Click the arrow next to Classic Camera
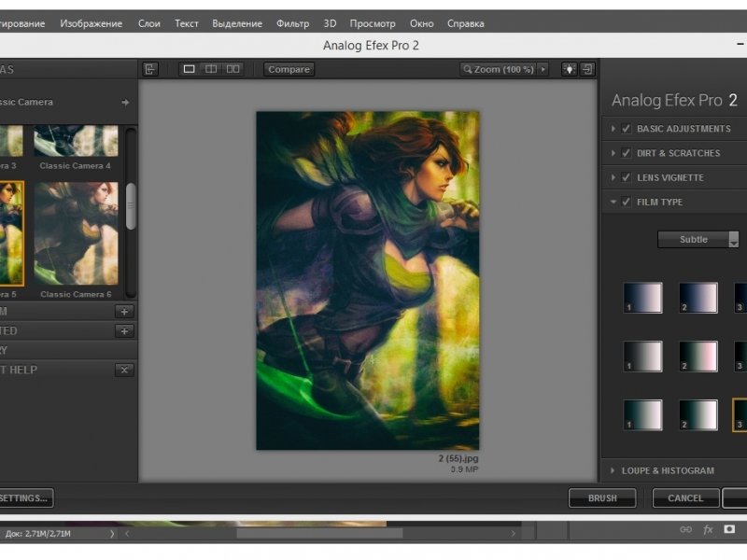Image resolution: width=747 pixels, height=560 pixels. click(125, 102)
